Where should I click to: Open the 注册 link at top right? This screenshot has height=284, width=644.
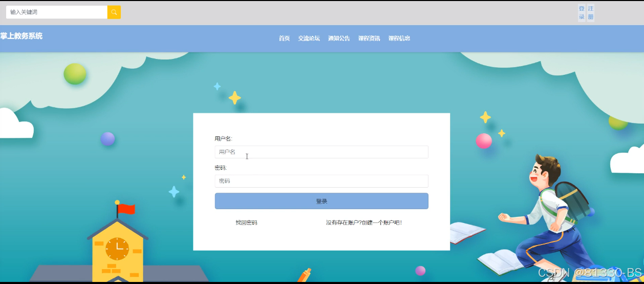click(591, 13)
